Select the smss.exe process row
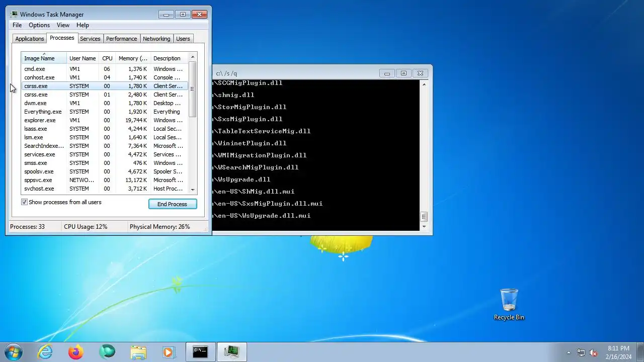644x362 pixels. pos(105,163)
